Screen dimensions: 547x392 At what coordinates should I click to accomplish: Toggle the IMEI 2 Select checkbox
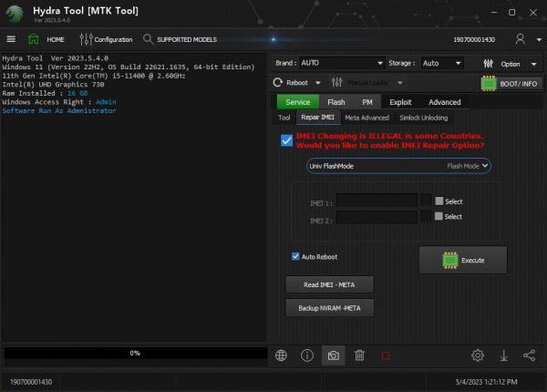click(x=439, y=216)
